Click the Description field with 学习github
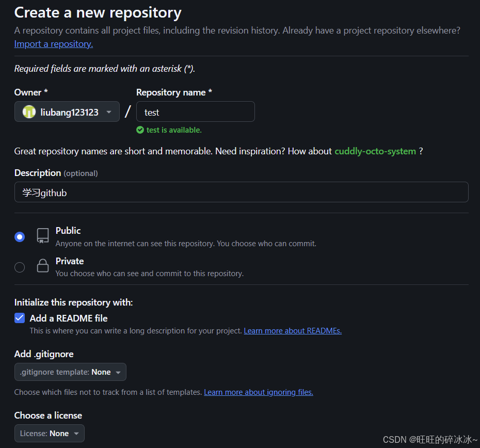Viewport: 480px width, 448px height. [x=241, y=193]
